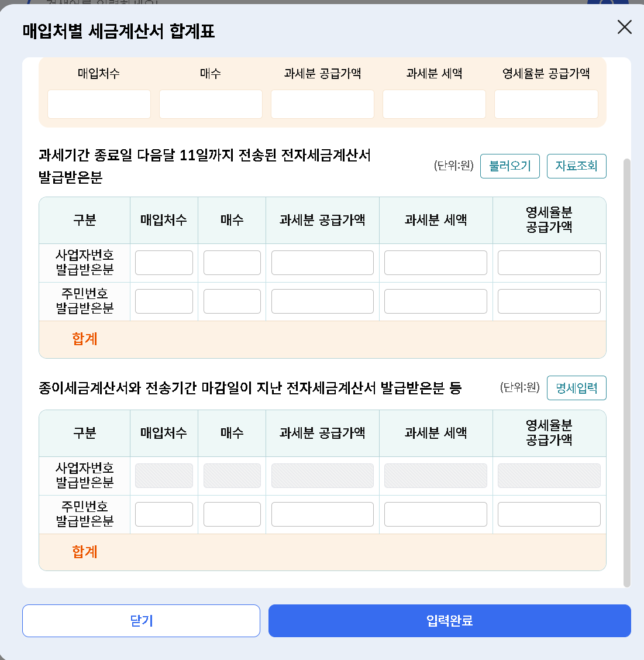
Task: Select electronic 사업자번호 발급받은분 영세율분 공급가액 field
Action: 549,263
